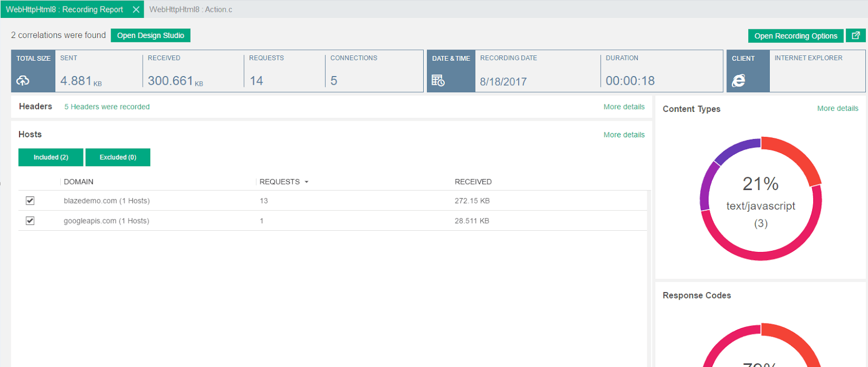
Task: Close the Recording Report tab
Action: pos(136,9)
